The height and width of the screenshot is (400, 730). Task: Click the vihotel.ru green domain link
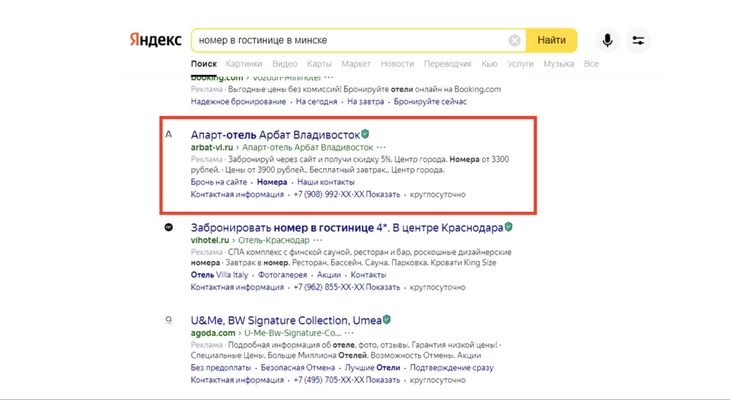(x=210, y=240)
